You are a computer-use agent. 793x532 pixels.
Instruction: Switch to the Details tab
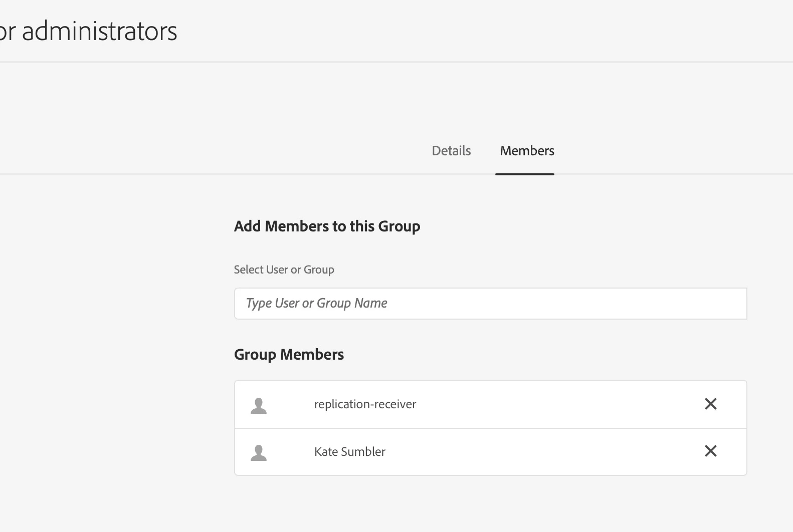point(451,151)
